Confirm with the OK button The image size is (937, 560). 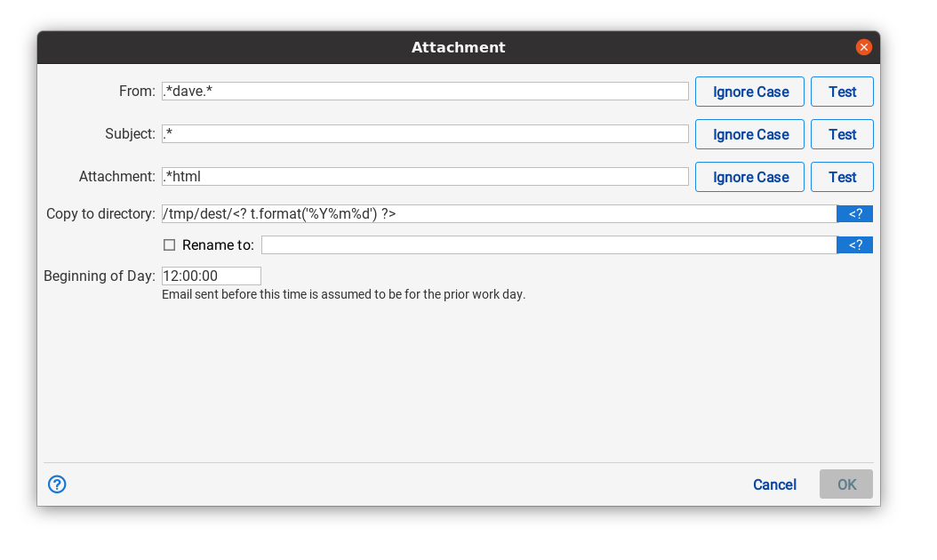[845, 484]
